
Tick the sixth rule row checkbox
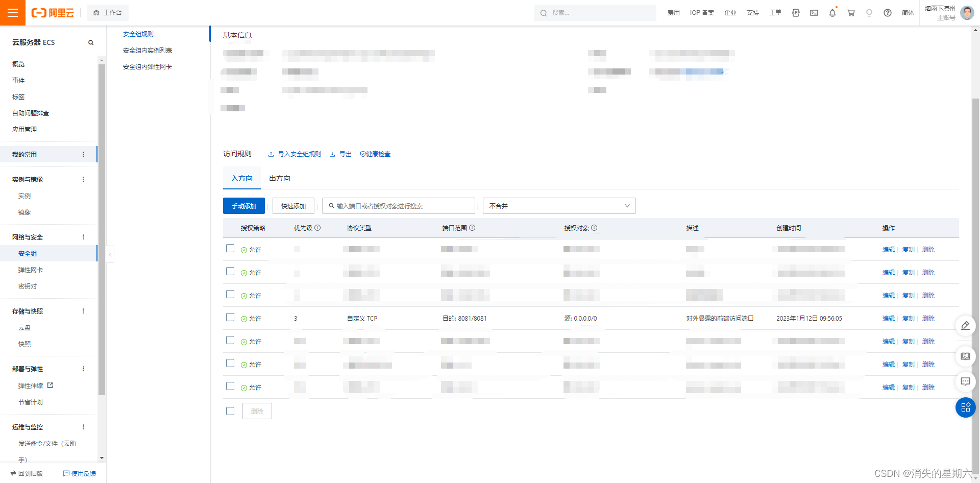(x=230, y=363)
